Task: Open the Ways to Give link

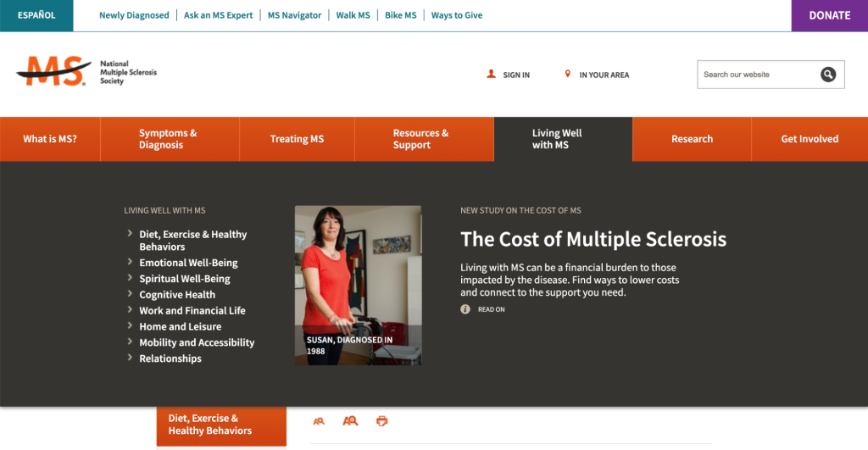Action: [x=457, y=15]
